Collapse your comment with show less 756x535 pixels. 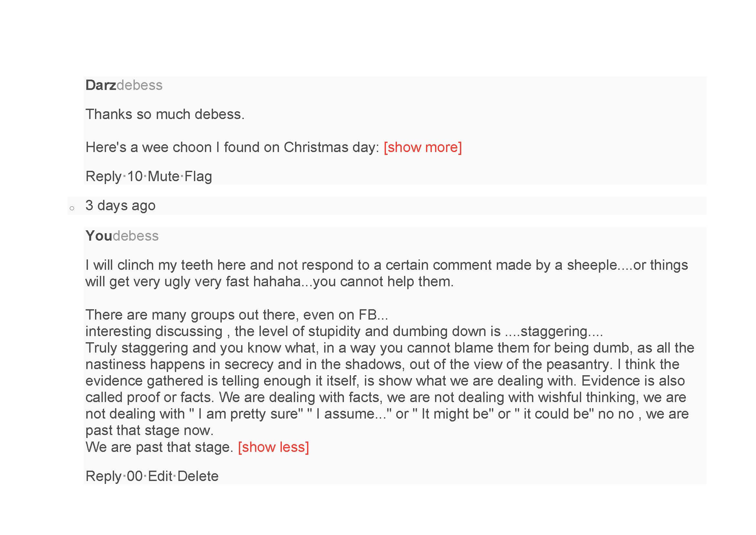273,447
